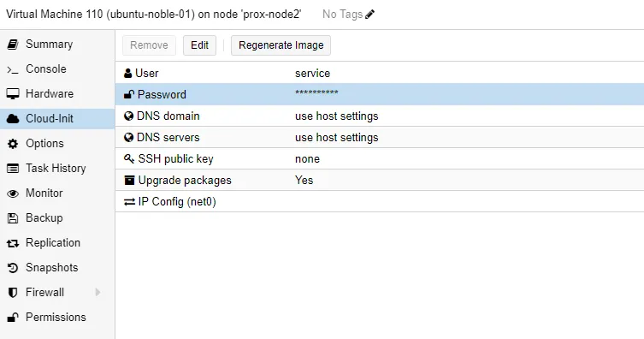Switch to the Hardware tab
Image resolution: width=644 pixels, height=339 pixels.
point(57,93)
